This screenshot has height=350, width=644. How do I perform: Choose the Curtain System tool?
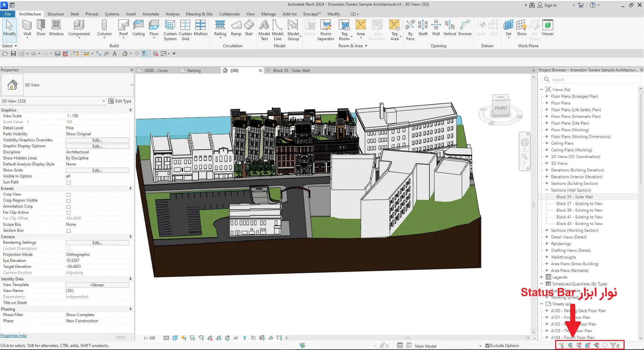tap(170, 30)
